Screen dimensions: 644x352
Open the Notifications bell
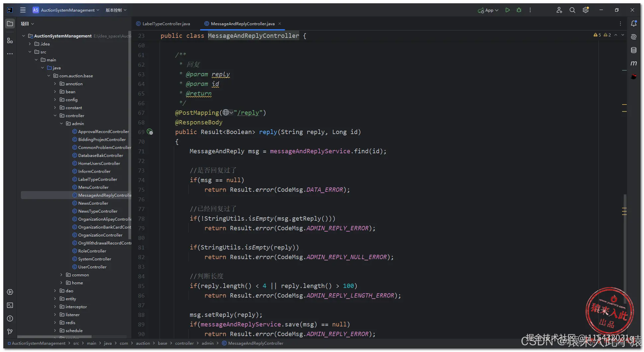tap(634, 24)
